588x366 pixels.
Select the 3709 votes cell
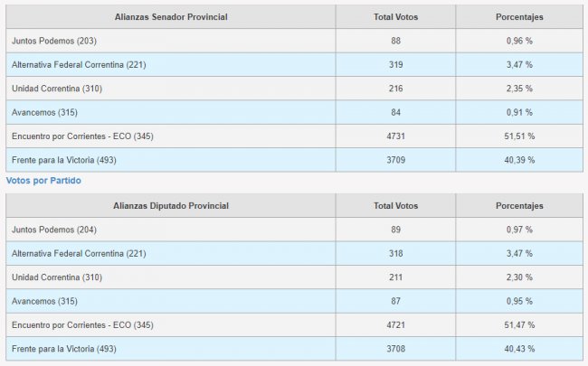click(395, 160)
